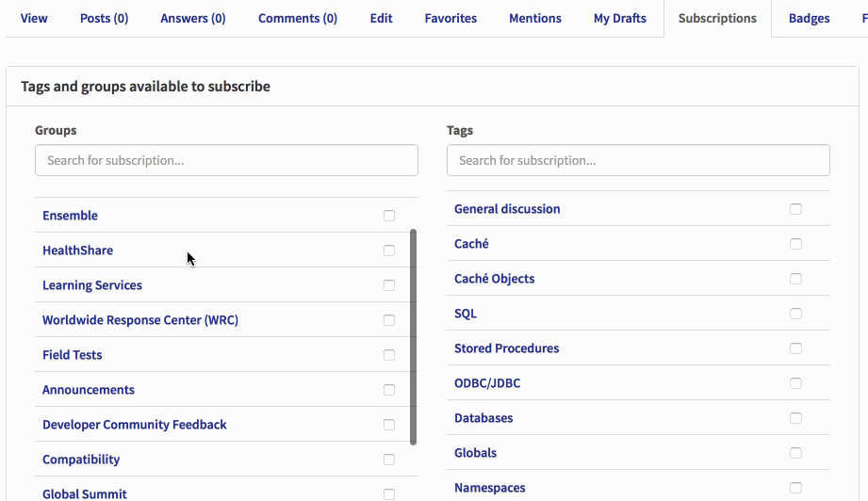Check the Globals tag checkbox
This screenshot has height=501, width=868.
(x=795, y=453)
